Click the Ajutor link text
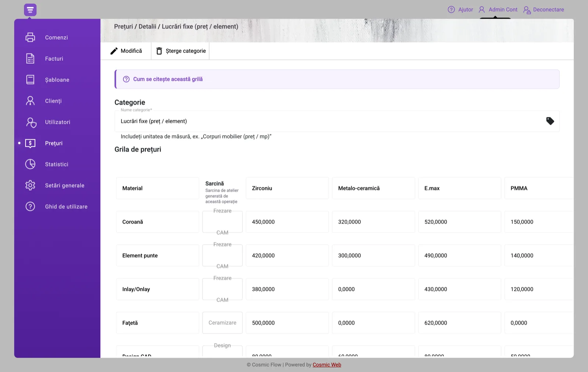This screenshot has width=588, height=372. point(466,10)
